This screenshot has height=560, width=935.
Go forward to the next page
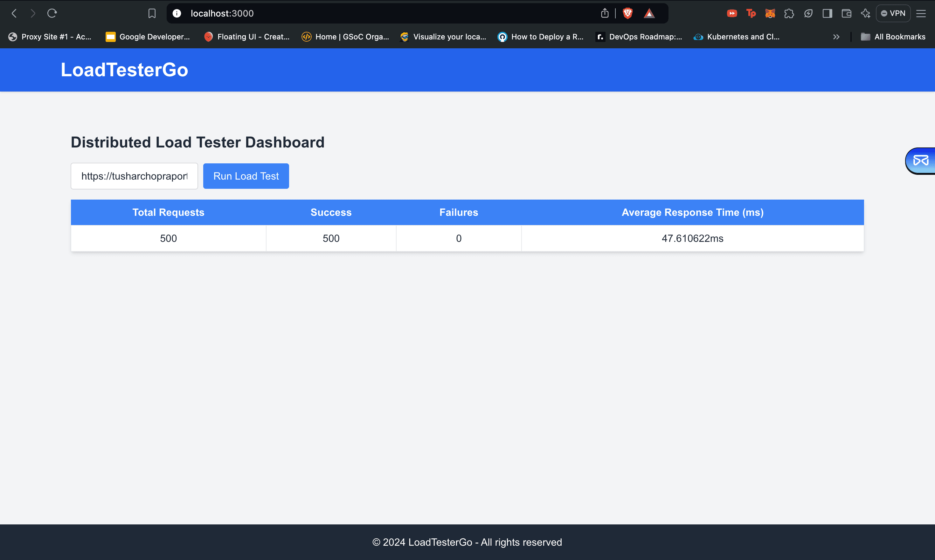[x=33, y=14]
